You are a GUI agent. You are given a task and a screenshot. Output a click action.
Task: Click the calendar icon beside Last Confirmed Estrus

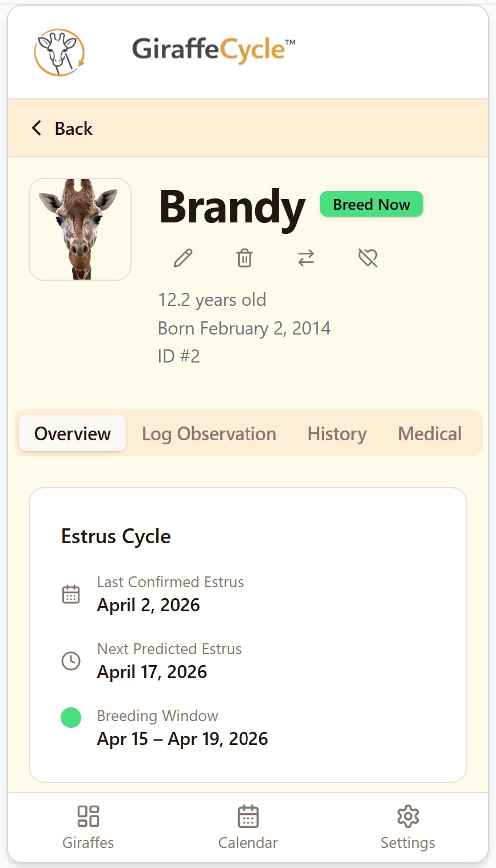pos(71,594)
